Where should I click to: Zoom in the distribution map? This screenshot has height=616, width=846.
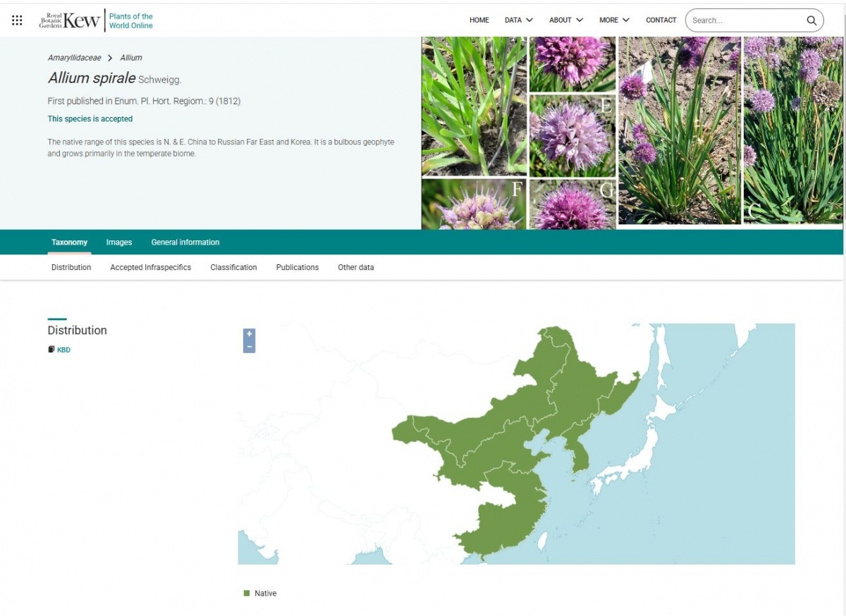[x=249, y=334]
